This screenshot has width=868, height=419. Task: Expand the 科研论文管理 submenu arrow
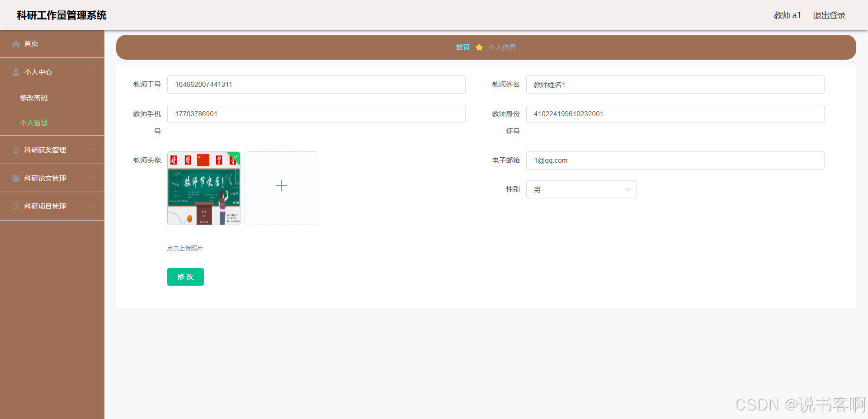pos(92,178)
